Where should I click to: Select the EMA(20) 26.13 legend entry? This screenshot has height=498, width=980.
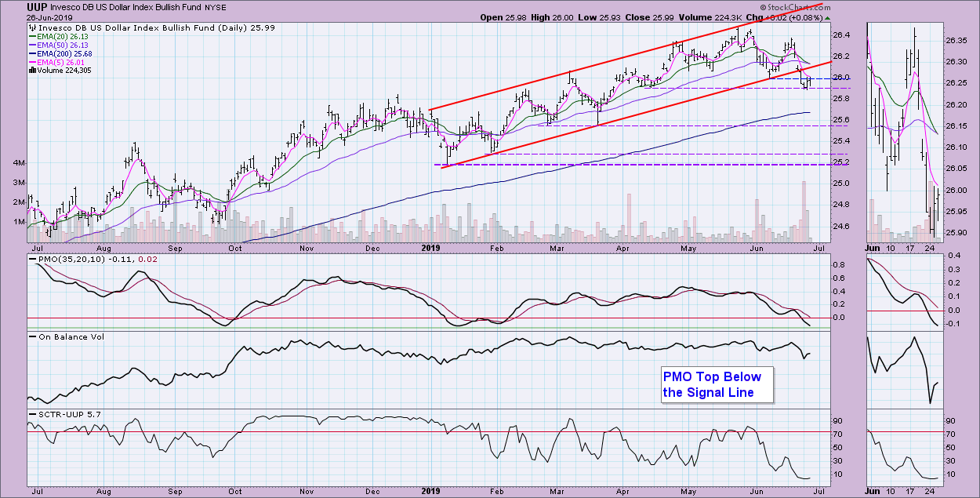tap(64, 35)
